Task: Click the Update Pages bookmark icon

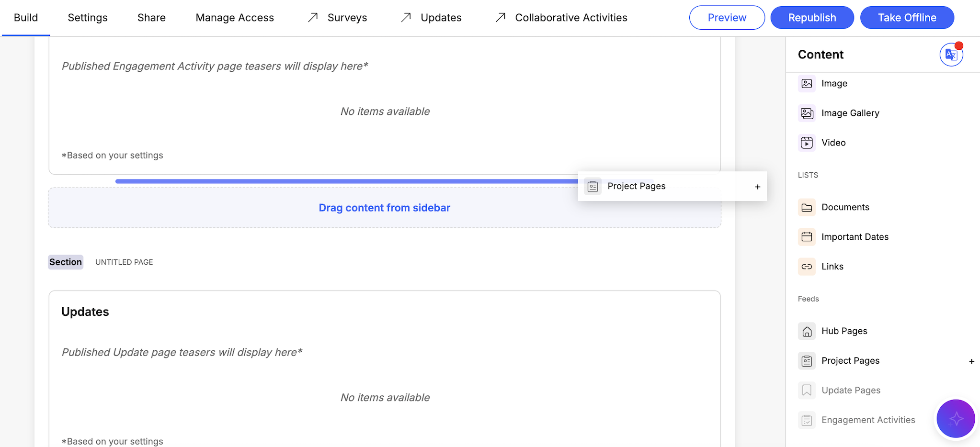Action: point(807,391)
